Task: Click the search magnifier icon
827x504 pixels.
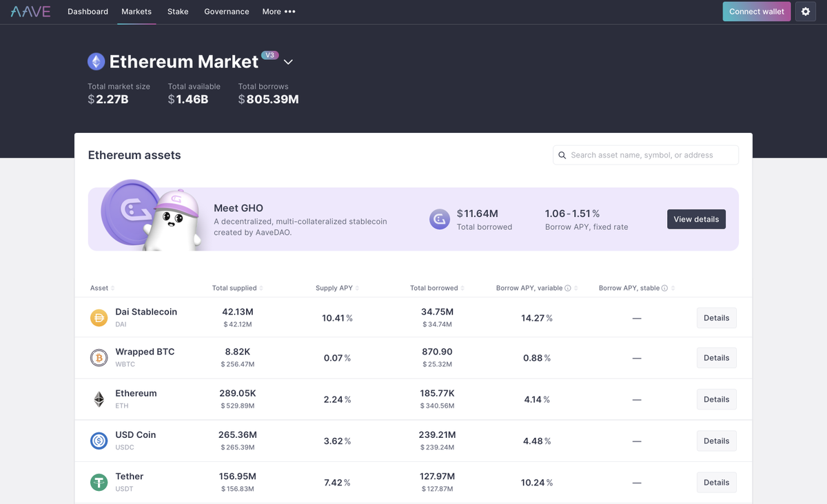Action: coord(562,156)
